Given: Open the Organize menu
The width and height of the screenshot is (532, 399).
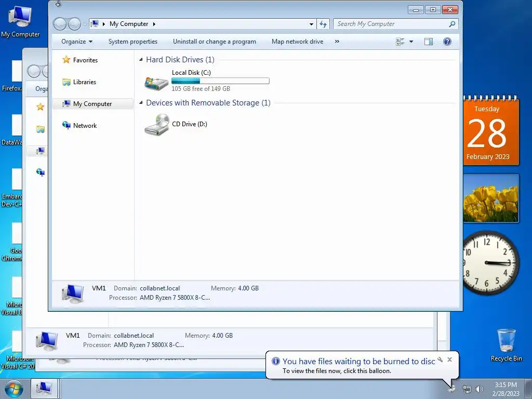Looking at the screenshot, I should pyautogui.click(x=77, y=42).
